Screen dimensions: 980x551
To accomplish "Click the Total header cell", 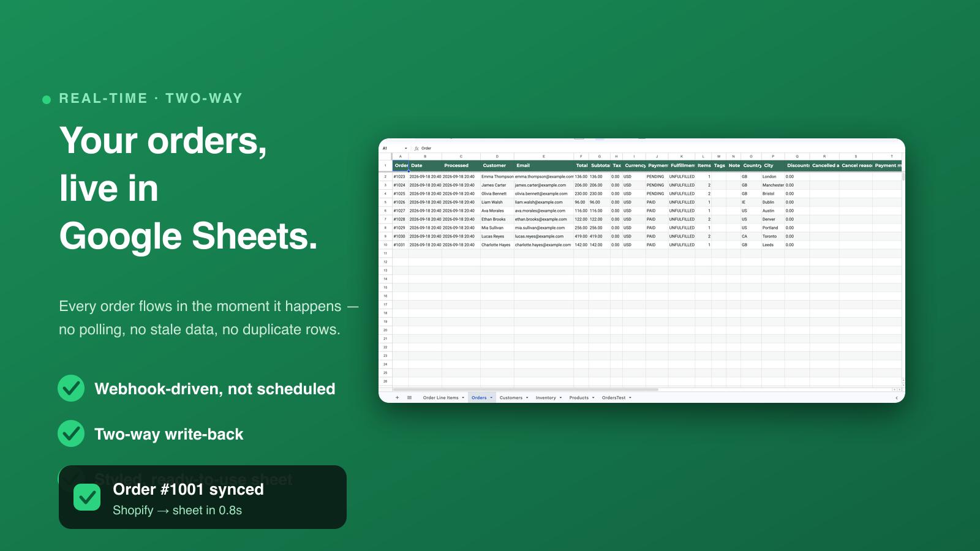I will (581, 165).
